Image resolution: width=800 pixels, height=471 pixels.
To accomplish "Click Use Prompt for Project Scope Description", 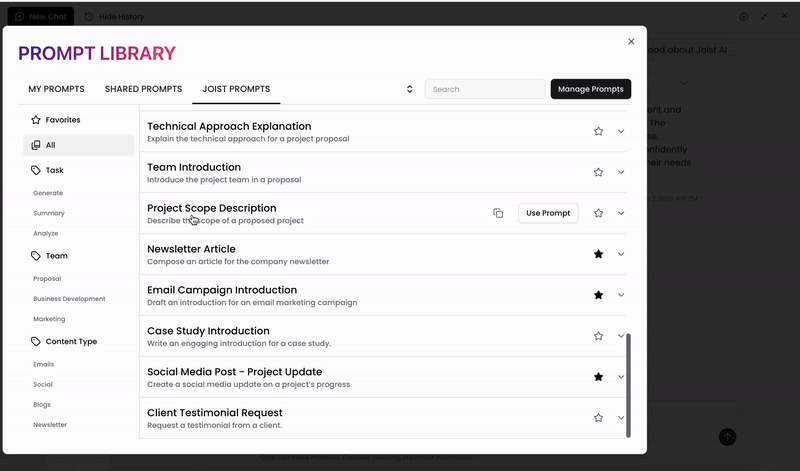I will point(548,213).
